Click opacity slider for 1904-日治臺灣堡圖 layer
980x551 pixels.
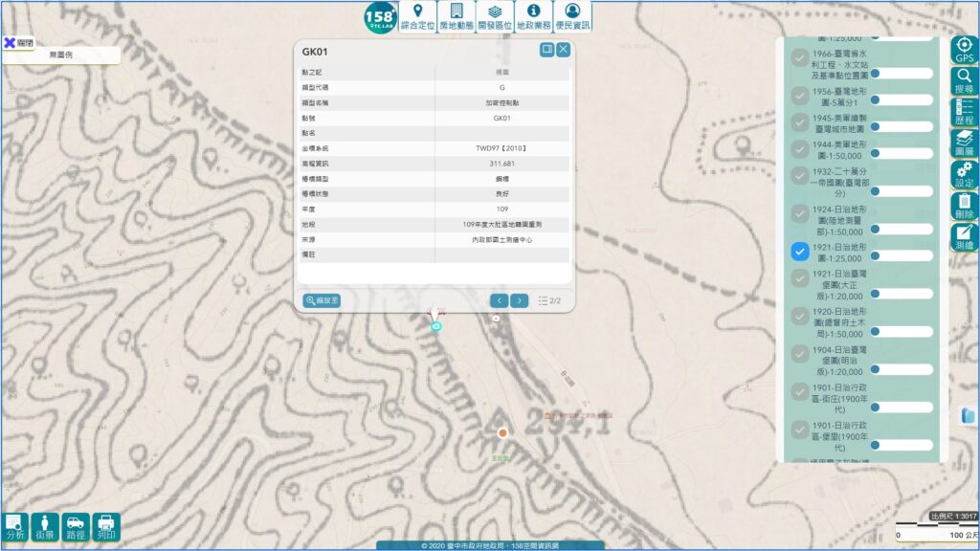[x=902, y=369]
